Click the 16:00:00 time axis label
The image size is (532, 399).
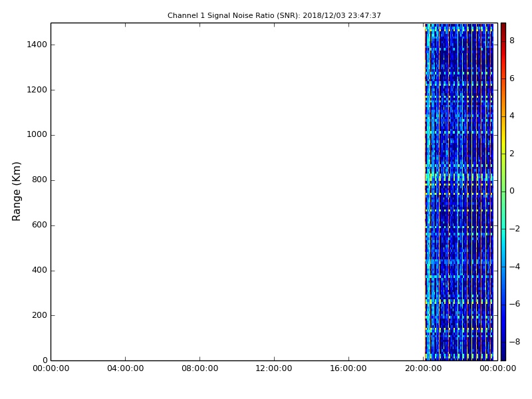(x=348, y=368)
